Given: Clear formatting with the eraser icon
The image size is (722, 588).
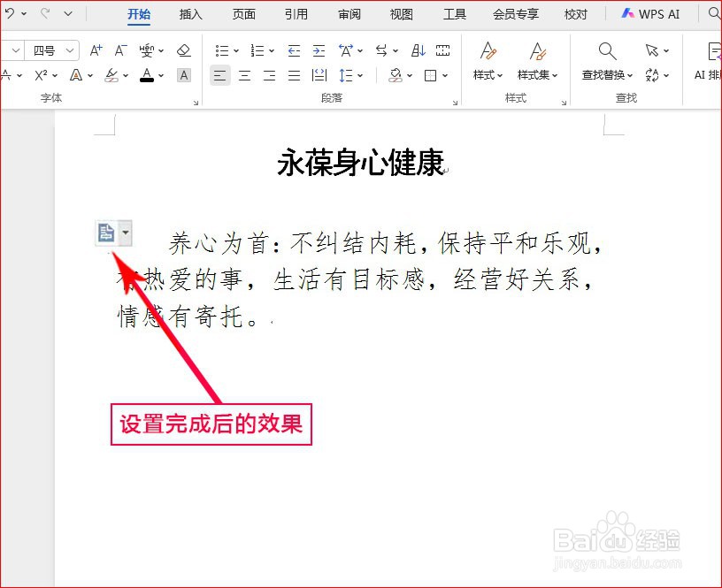Looking at the screenshot, I should pyautogui.click(x=184, y=50).
